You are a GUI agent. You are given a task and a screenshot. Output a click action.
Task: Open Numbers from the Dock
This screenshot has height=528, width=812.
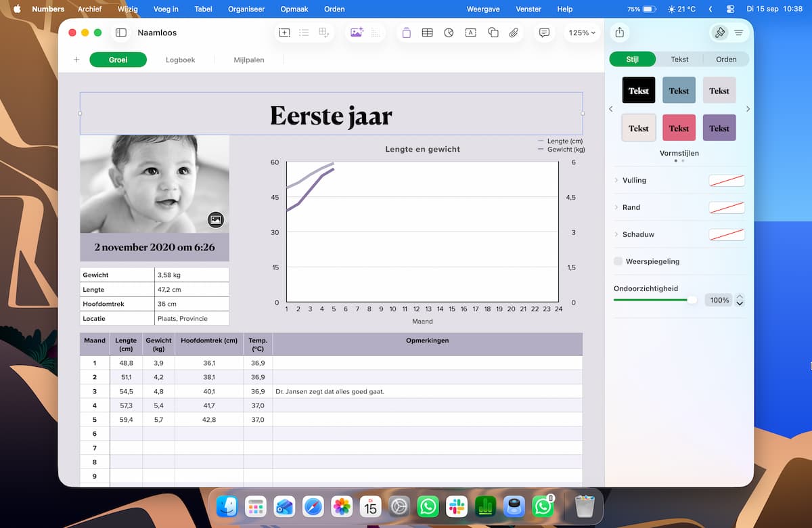point(486,506)
